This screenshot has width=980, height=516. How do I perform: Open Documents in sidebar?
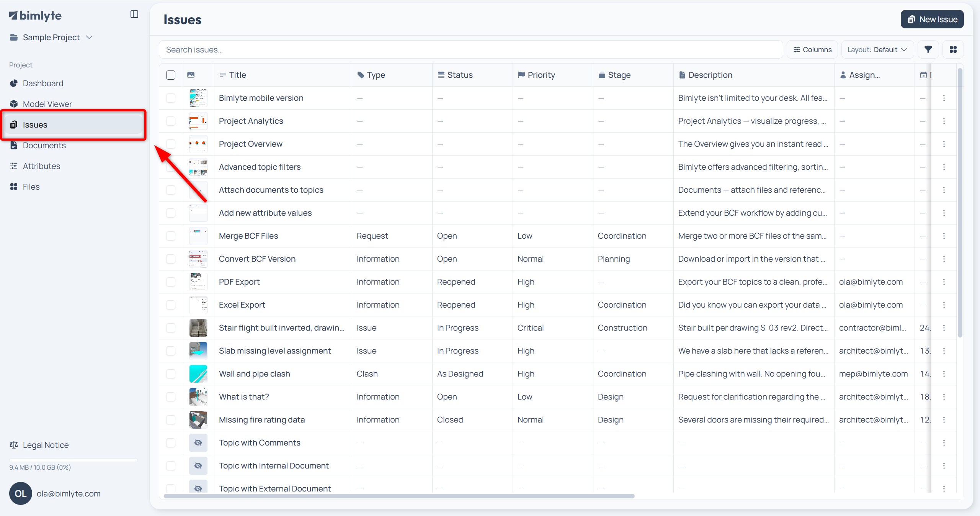tap(74, 146)
